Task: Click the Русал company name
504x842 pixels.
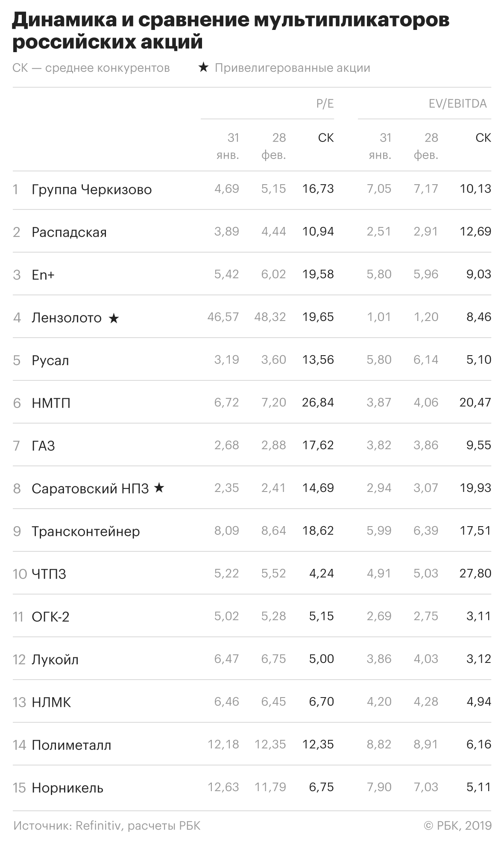Action: click(50, 360)
